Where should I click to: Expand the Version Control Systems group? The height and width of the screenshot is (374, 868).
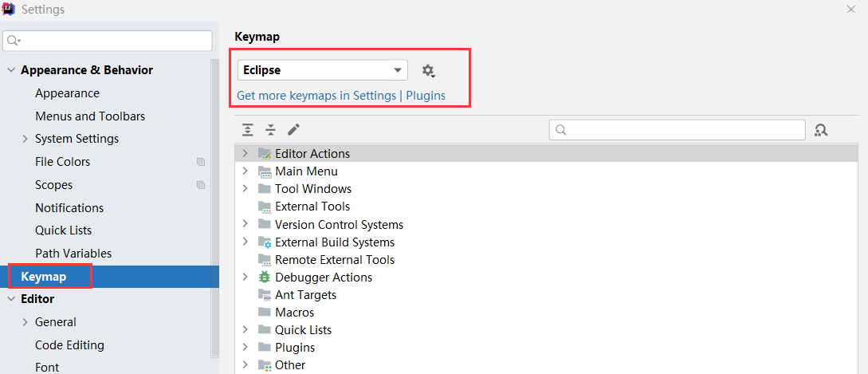tap(245, 224)
